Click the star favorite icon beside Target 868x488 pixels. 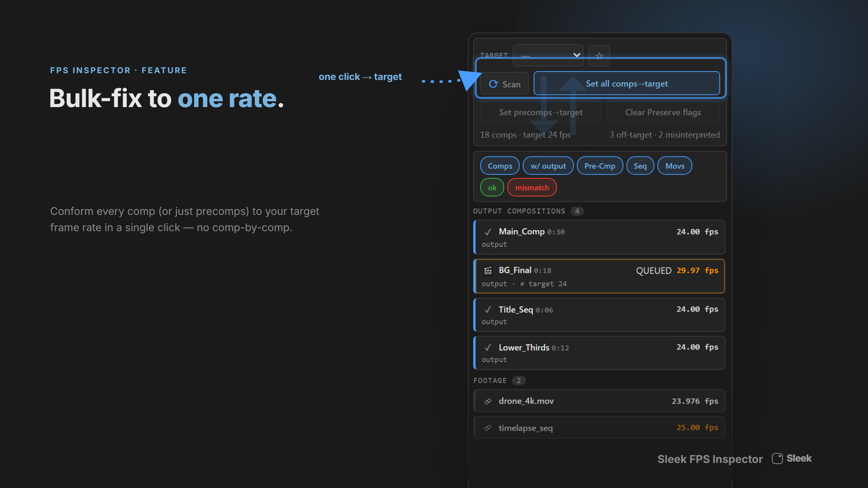(x=599, y=55)
